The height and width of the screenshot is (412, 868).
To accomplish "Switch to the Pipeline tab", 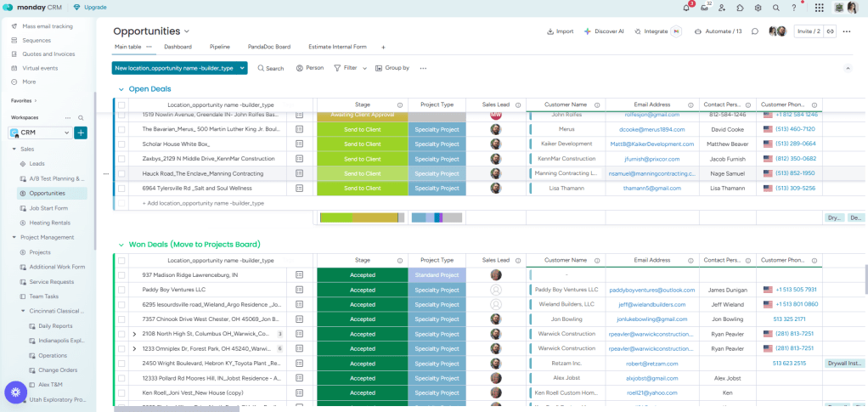I will coord(220,47).
